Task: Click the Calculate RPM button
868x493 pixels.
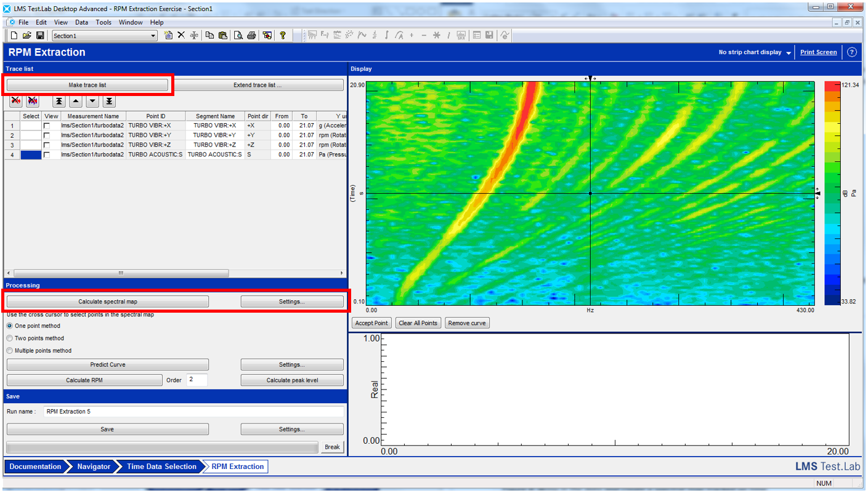Action: coord(84,380)
